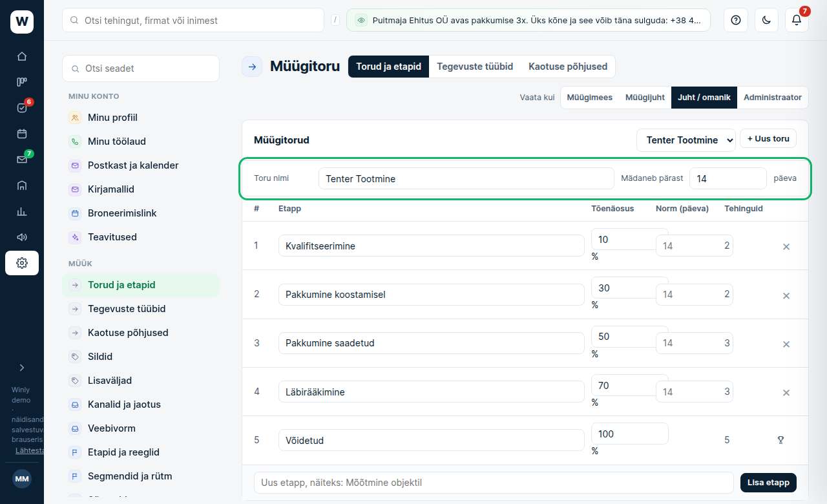Viewport: 827px width, 504px height.
Task: Select the Juht / omanik view option
Action: point(704,98)
